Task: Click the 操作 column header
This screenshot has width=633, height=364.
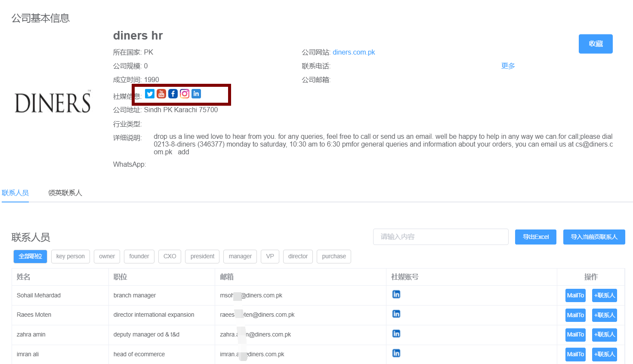Action: [591, 277]
